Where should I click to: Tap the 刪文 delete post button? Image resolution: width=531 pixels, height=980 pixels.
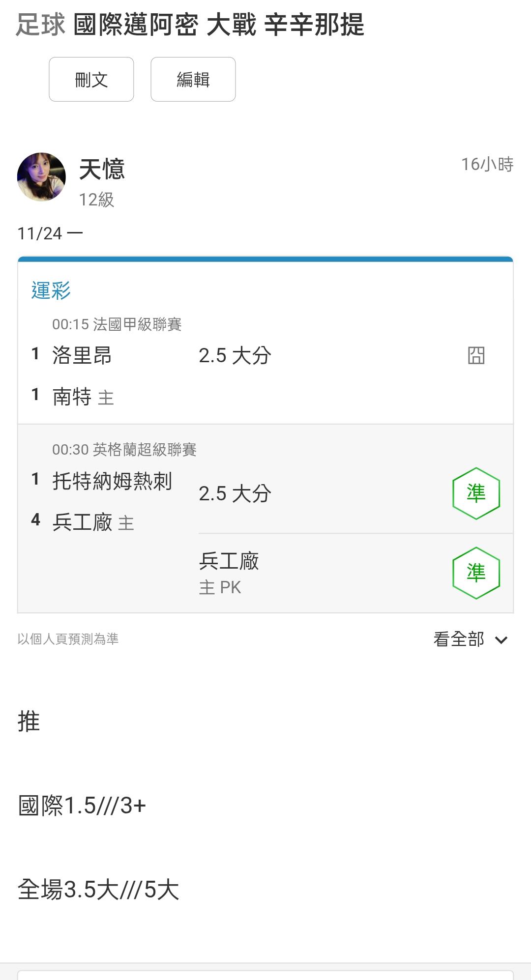pyautogui.click(x=91, y=80)
